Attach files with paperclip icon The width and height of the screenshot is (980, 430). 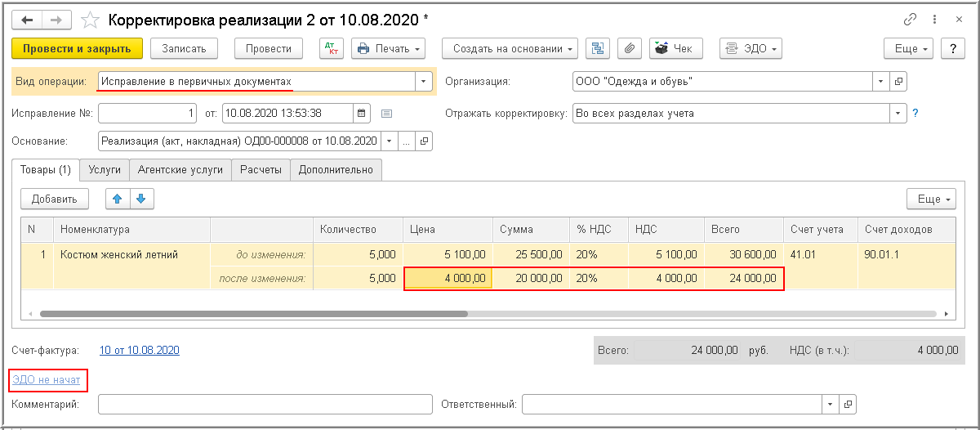click(x=629, y=48)
